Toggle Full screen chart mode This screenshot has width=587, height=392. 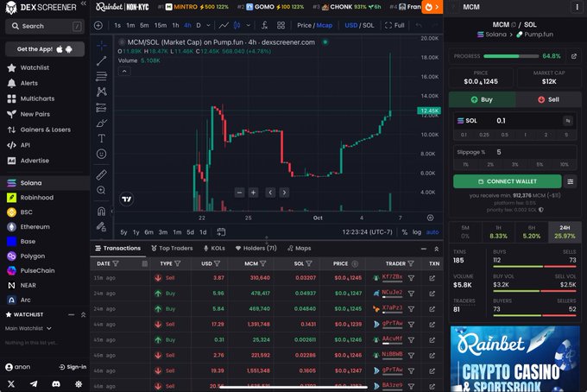[x=394, y=25]
